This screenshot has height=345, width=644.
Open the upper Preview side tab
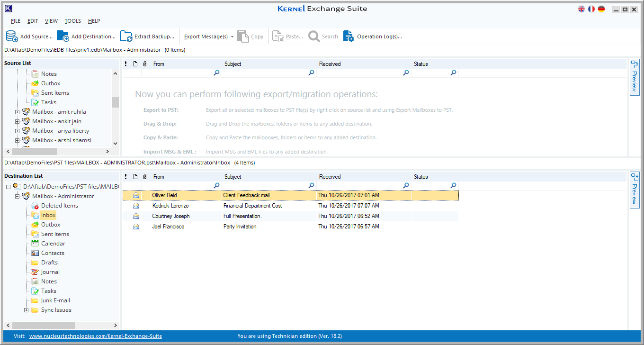(635, 77)
